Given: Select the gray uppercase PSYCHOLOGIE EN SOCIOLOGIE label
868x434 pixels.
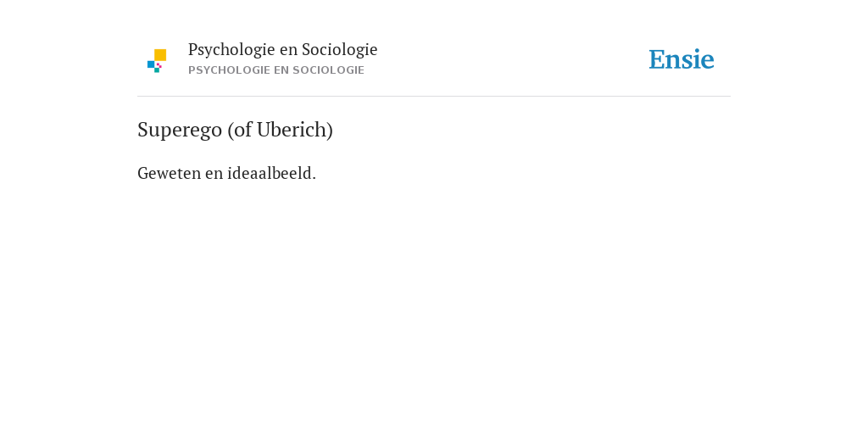Looking at the screenshot, I should [276, 70].
